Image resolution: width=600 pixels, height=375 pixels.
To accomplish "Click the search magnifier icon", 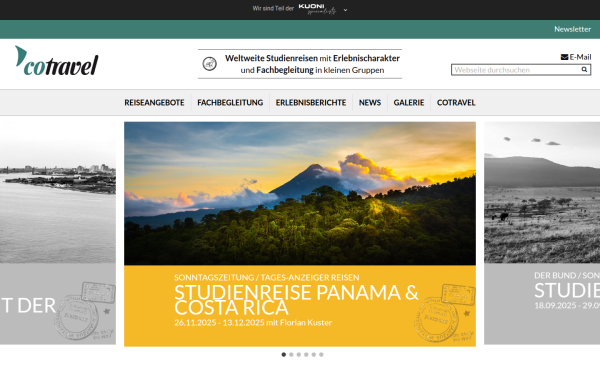I will 584,70.
